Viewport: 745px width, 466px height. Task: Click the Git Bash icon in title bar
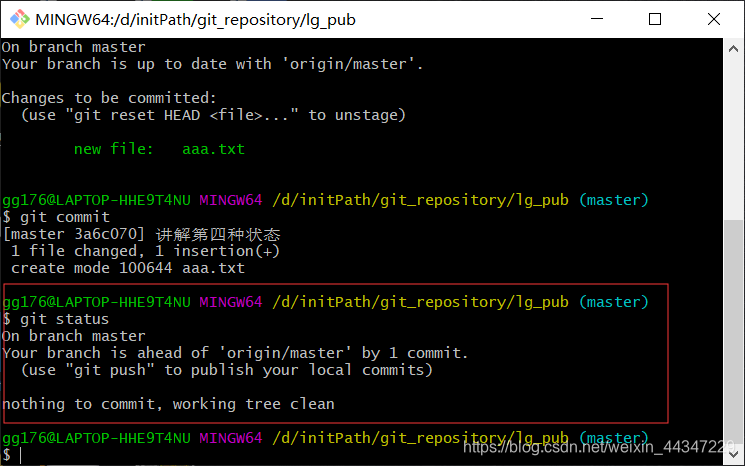[x=19, y=19]
